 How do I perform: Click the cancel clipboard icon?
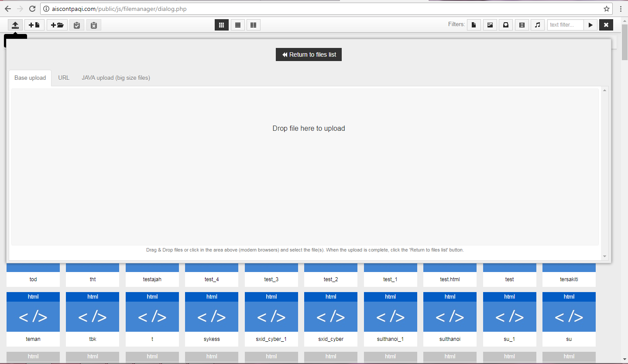(93, 25)
